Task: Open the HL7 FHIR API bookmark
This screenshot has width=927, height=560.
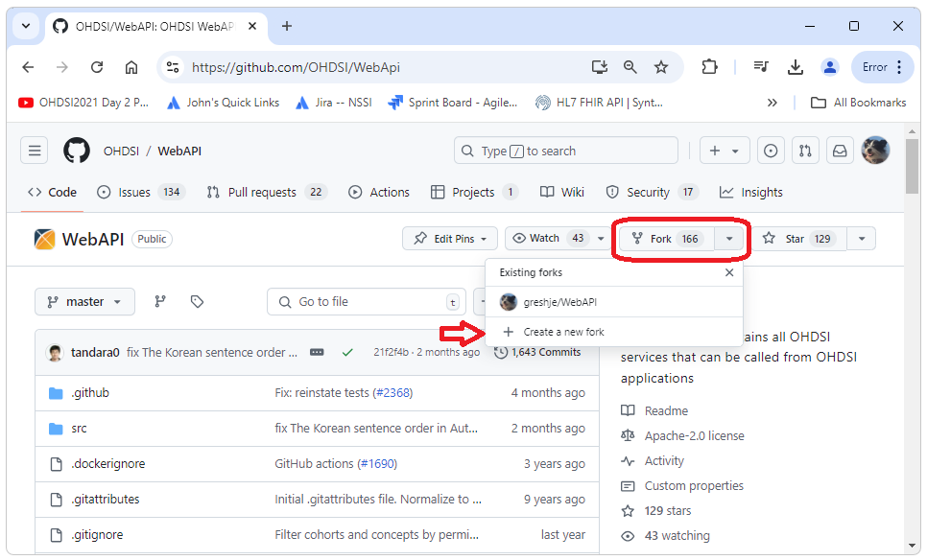Action: 599,103
